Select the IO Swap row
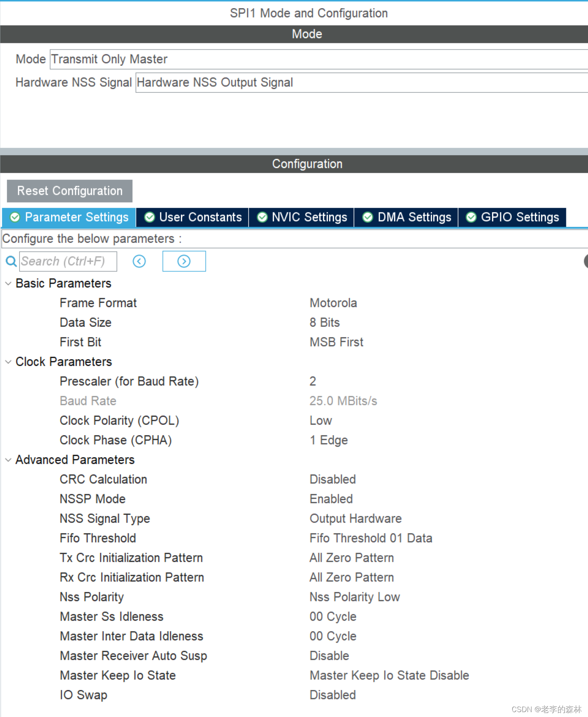Screen dimensions: 588x717 [83, 695]
